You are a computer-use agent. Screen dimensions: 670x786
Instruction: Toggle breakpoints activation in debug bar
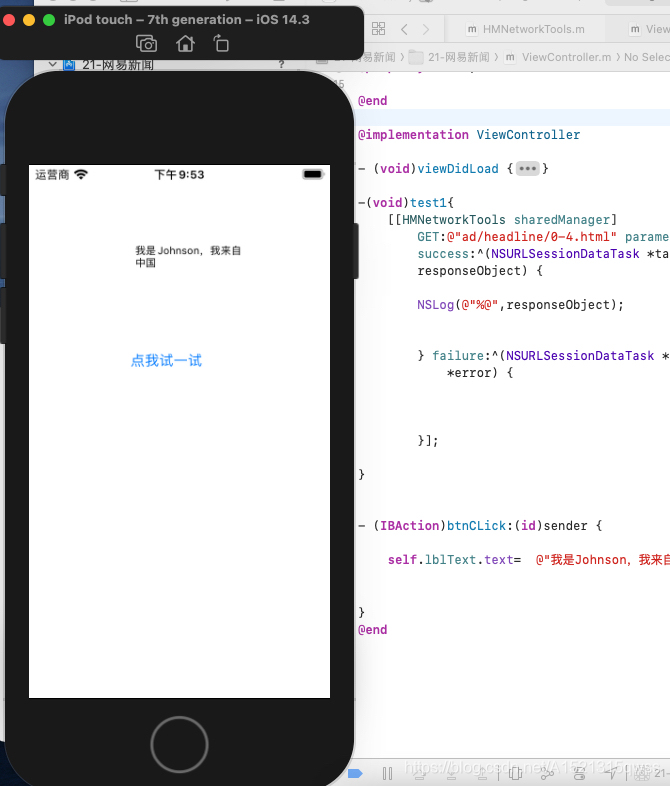click(x=355, y=773)
